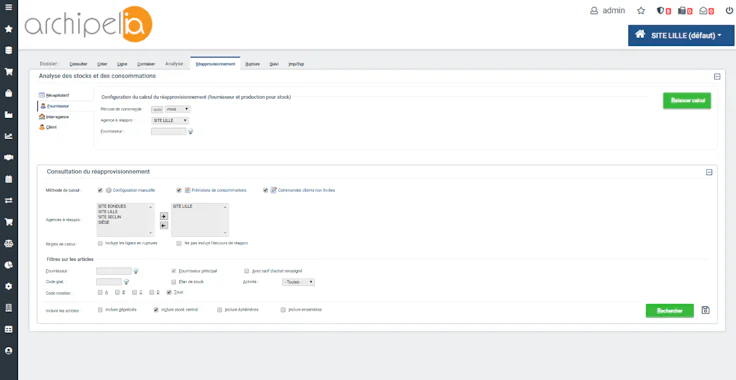The height and width of the screenshot is (380, 736).
Task: Click the pie chart icon in the sidebar
Action: (x=8, y=265)
